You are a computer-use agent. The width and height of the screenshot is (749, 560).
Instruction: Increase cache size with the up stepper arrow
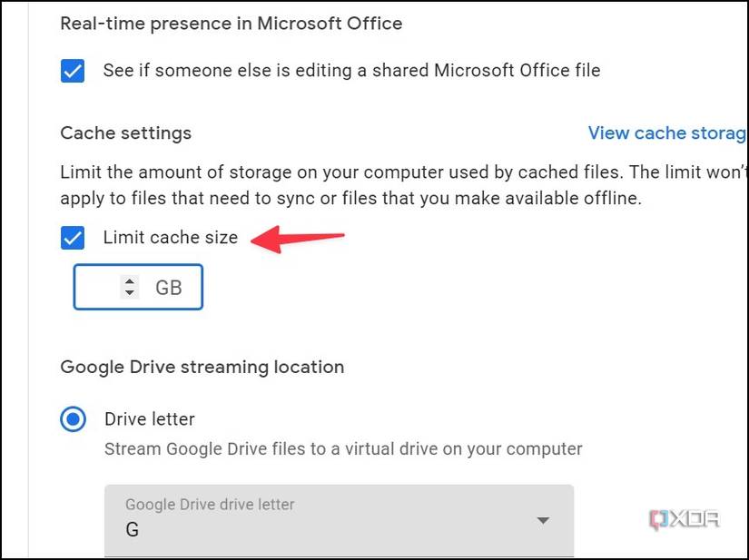pos(130,281)
